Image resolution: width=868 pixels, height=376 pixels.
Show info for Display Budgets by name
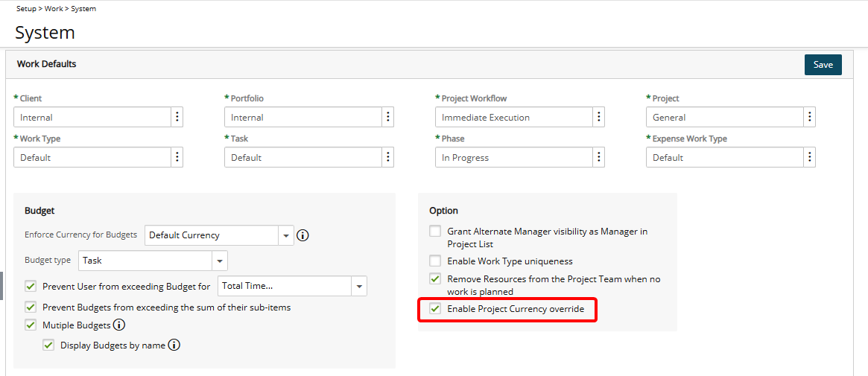[174, 345]
